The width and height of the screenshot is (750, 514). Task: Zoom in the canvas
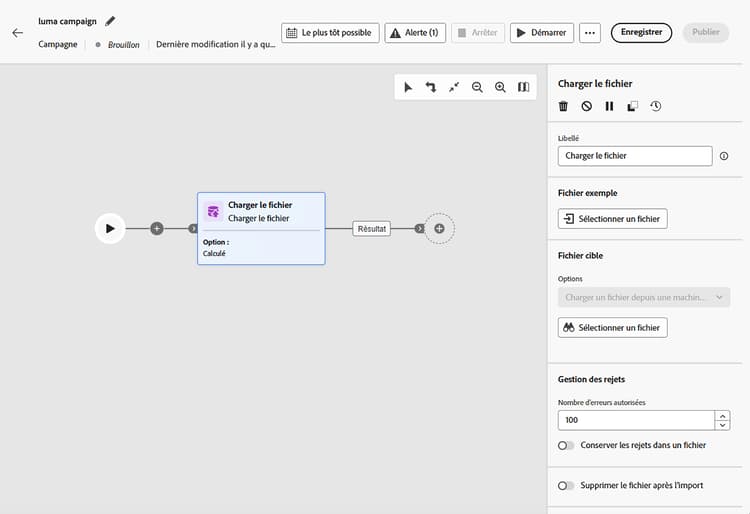(500, 87)
